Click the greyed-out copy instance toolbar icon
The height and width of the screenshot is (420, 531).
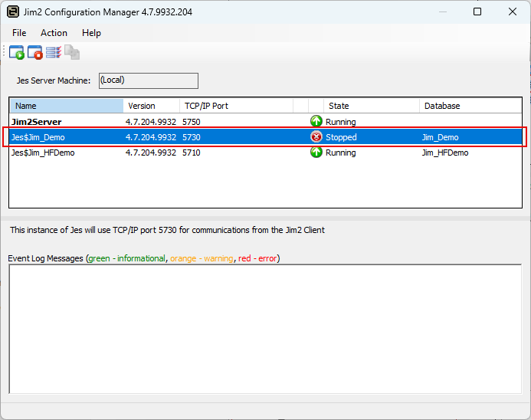point(72,52)
